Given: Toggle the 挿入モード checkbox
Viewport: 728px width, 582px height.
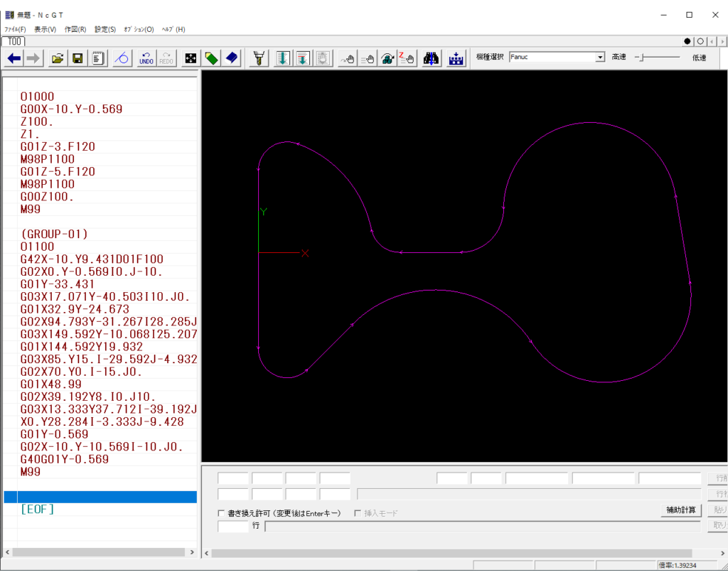Looking at the screenshot, I should [x=358, y=513].
